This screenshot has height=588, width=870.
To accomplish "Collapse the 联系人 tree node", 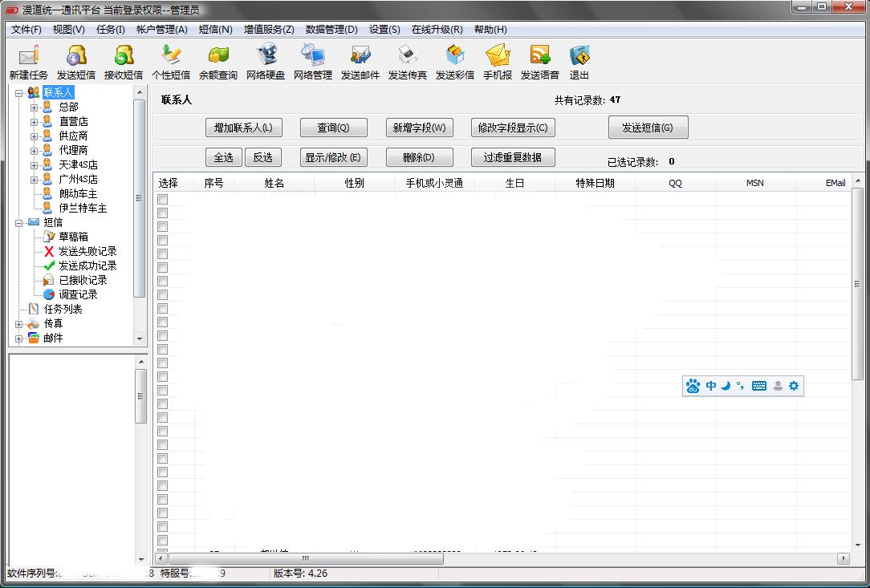I will [x=19, y=92].
